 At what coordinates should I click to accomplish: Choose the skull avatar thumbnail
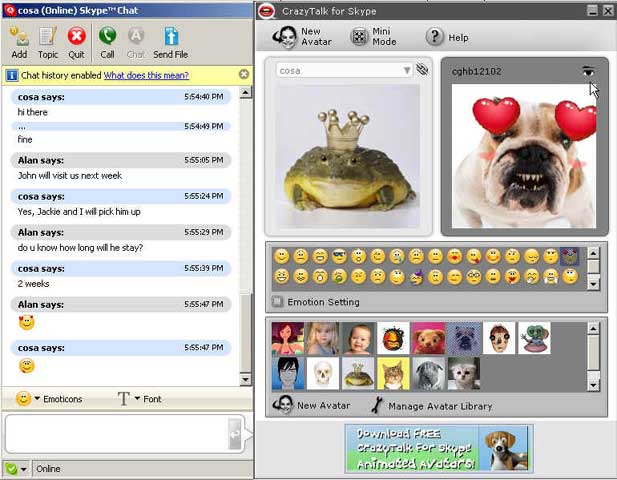coord(323,373)
